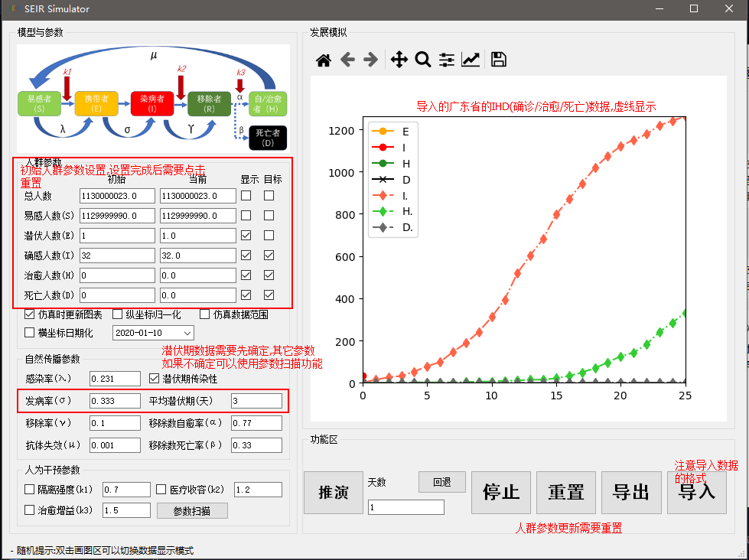
Task: Click the Save figure floppy disk icon
Action: tap(498, 60)
